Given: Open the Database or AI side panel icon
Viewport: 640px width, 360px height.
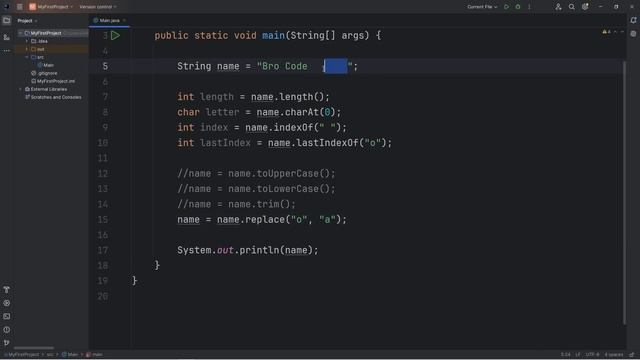Looking at the screenshot, I should click(633, 34).
